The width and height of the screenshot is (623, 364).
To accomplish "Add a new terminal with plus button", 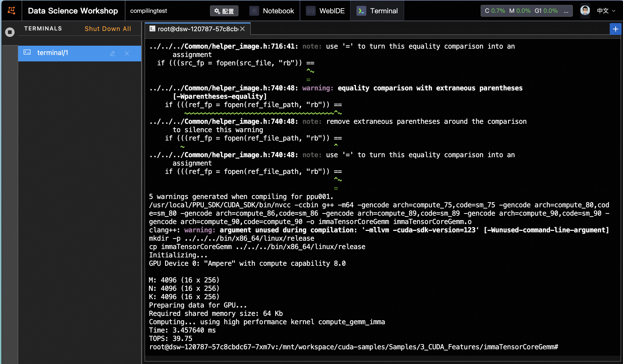I will [615, 29].
